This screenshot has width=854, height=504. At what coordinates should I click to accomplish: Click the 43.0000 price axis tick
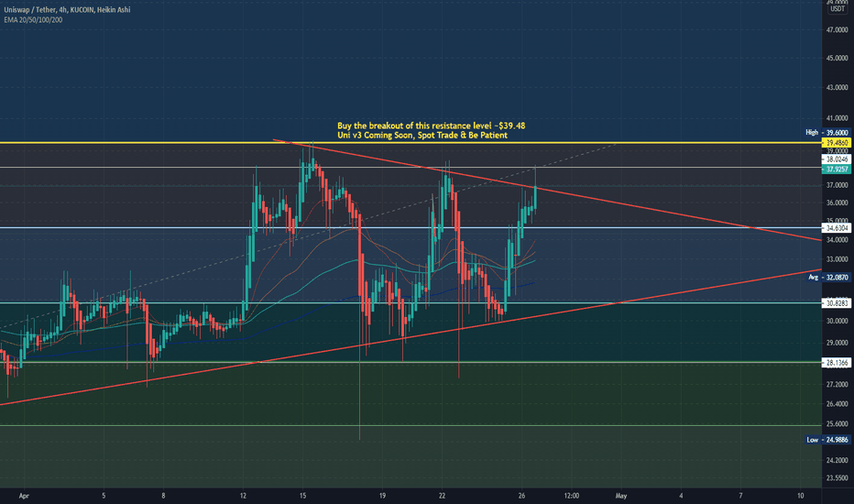[x=838, y=88]
